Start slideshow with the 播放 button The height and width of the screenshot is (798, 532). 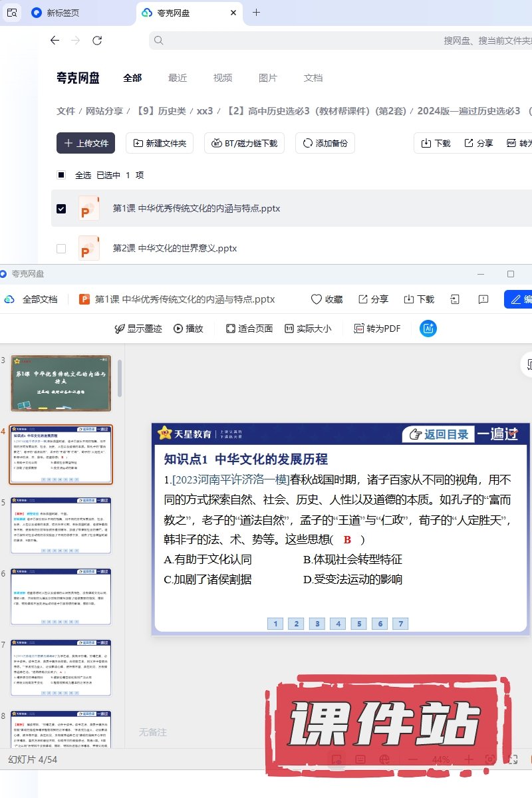point(188,329)
